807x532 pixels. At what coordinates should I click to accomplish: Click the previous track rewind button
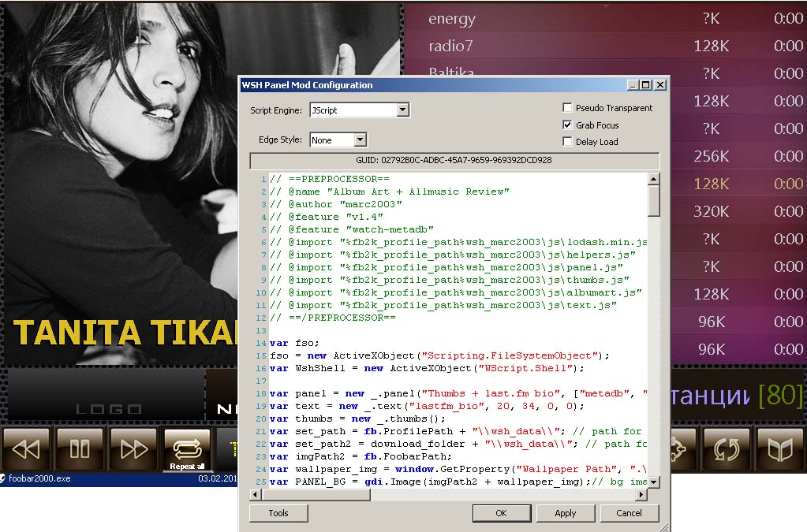click(x=26, y=449)
